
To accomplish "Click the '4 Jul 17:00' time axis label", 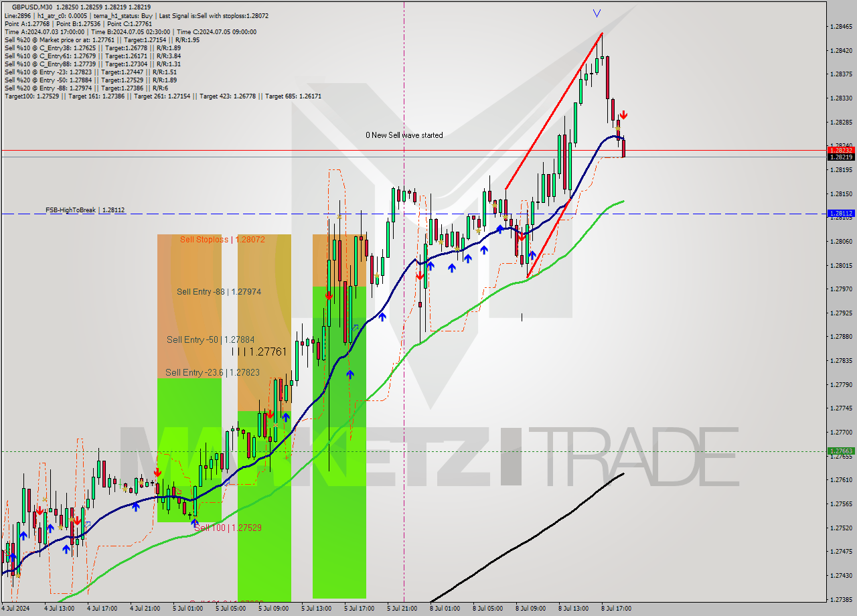I will pos(102,609).
